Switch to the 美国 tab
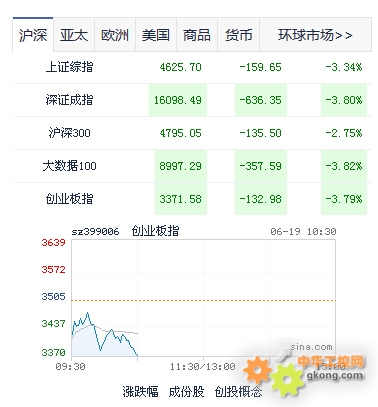Screen dimensions: 378x407 [156, 35]
